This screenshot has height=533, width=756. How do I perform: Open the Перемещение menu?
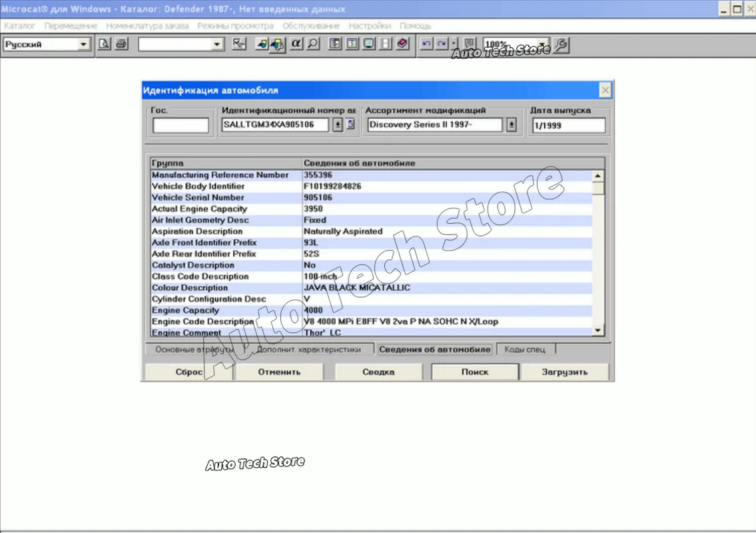coord(71,25)
